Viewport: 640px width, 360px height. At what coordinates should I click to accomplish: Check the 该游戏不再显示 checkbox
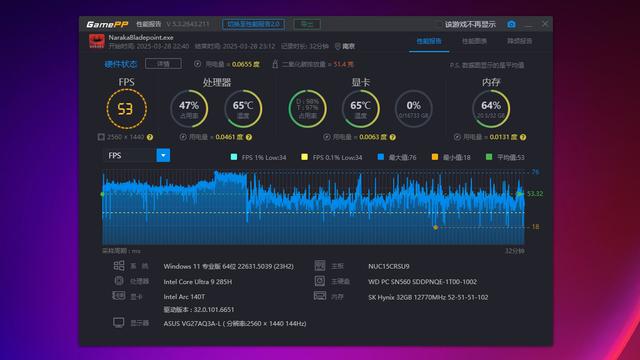[439, 24]
